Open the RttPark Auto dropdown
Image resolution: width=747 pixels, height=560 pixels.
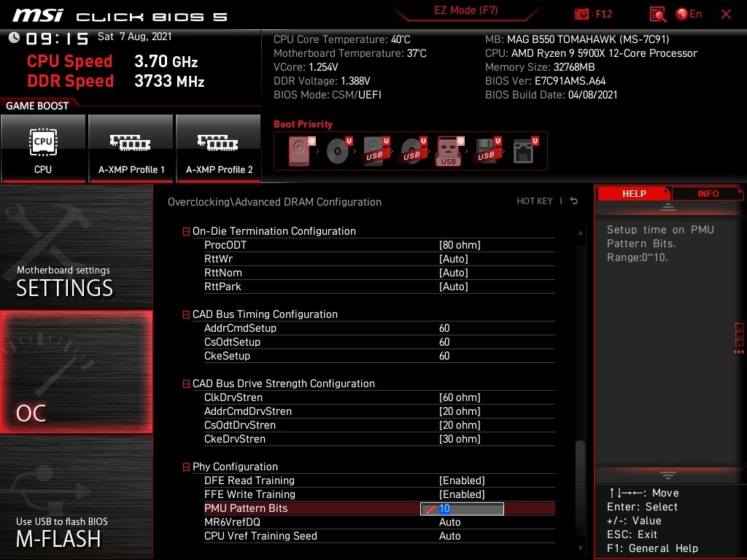(x=454, y=286)
